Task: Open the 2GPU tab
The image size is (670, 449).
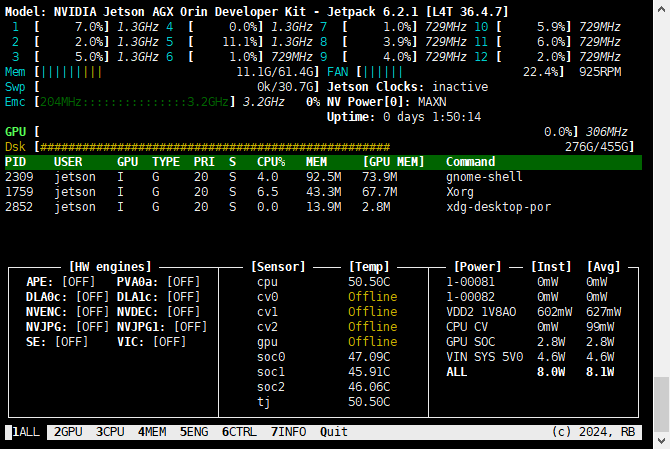Action: [68, 432]
